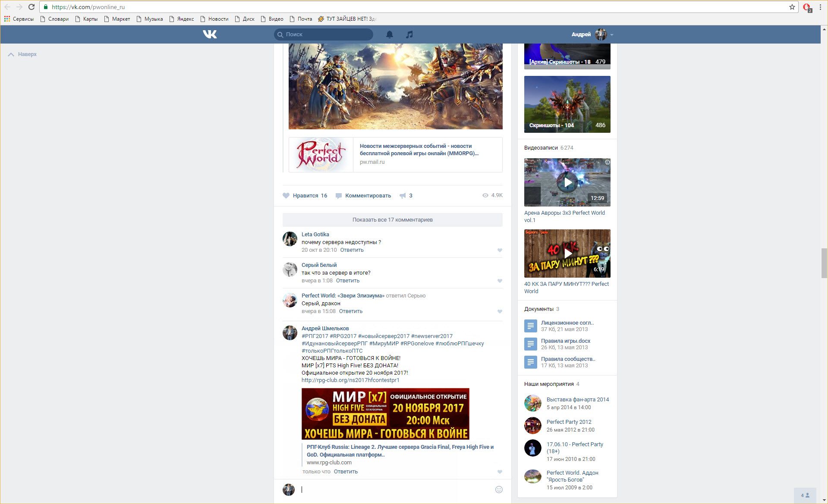Expand Показать все 17 комментариев
Image resolution: width=828 pixels, height=504 pixels.
[x=392, y=220]
